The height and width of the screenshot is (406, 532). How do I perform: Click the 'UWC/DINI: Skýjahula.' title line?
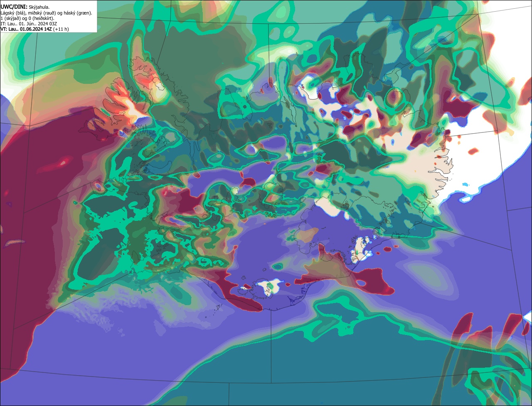point(25,7)
